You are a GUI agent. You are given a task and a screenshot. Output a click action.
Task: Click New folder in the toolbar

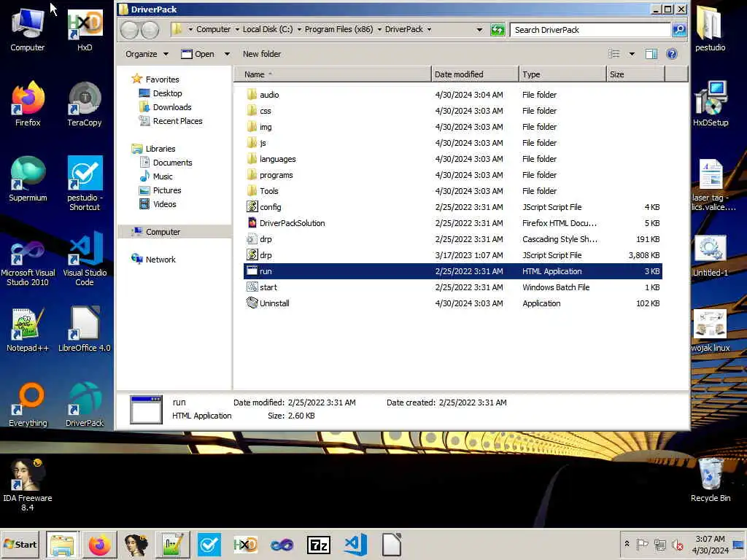coord(262,54)
